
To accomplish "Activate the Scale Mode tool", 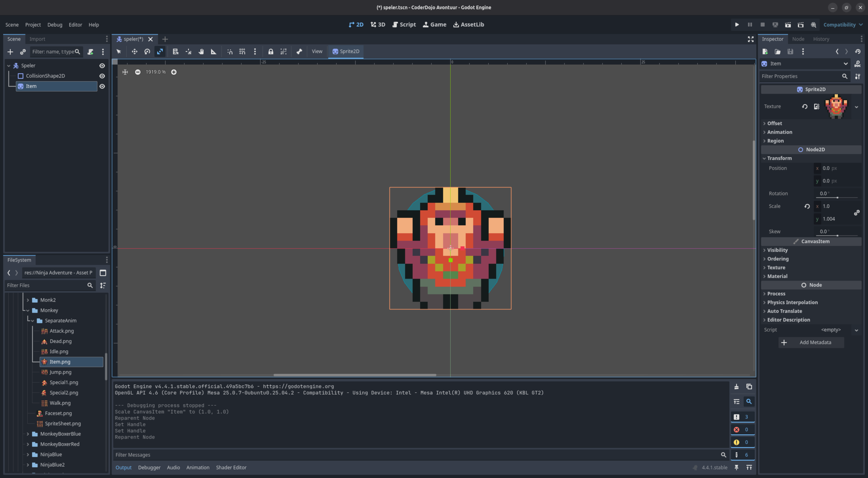I will tap(160, 51).
